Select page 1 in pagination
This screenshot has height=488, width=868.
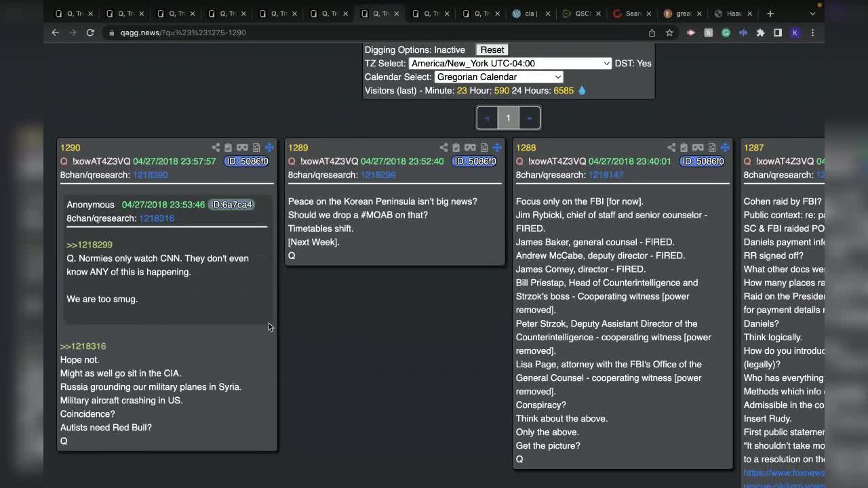click(508, 118)
